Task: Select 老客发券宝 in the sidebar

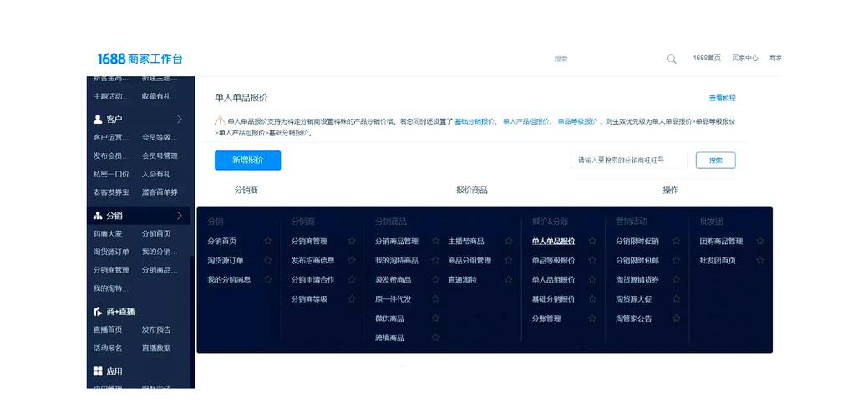Action: pos(111,192)
